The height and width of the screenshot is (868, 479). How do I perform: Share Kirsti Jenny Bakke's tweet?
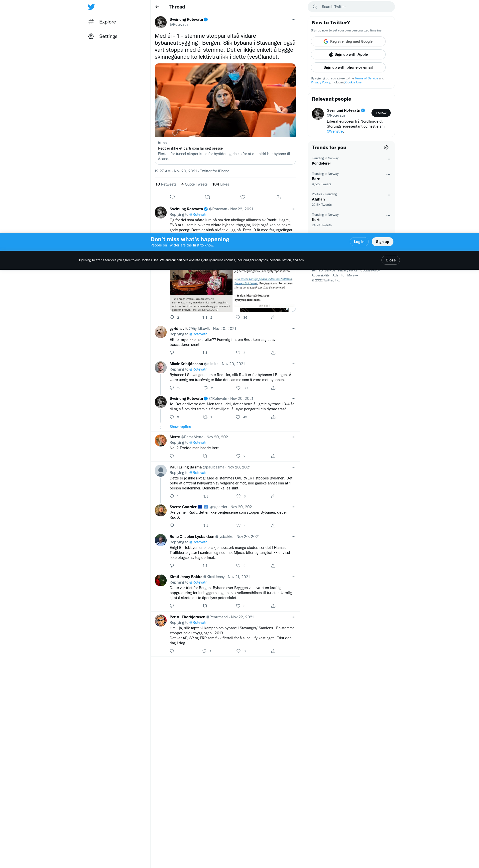pos(273,606)
